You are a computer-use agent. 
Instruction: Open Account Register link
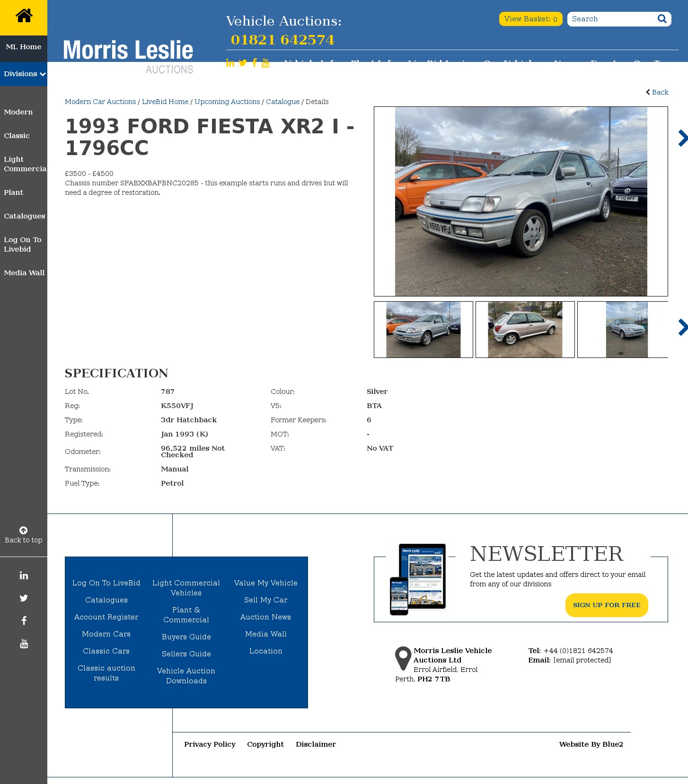click(x=106, y=617)
